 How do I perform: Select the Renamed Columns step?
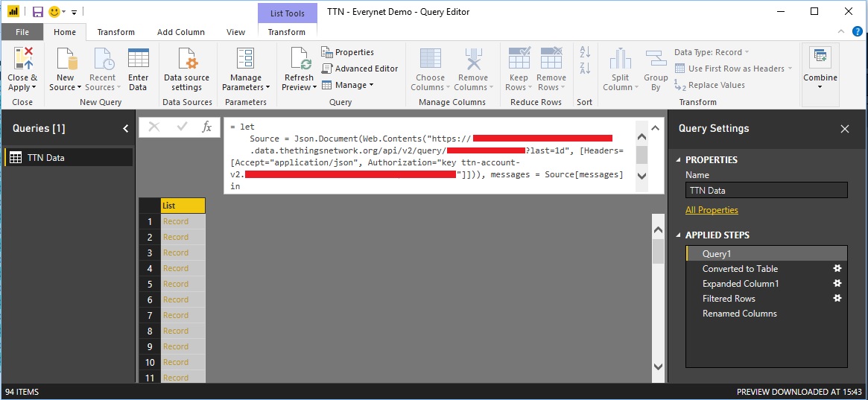pos(767,313)
